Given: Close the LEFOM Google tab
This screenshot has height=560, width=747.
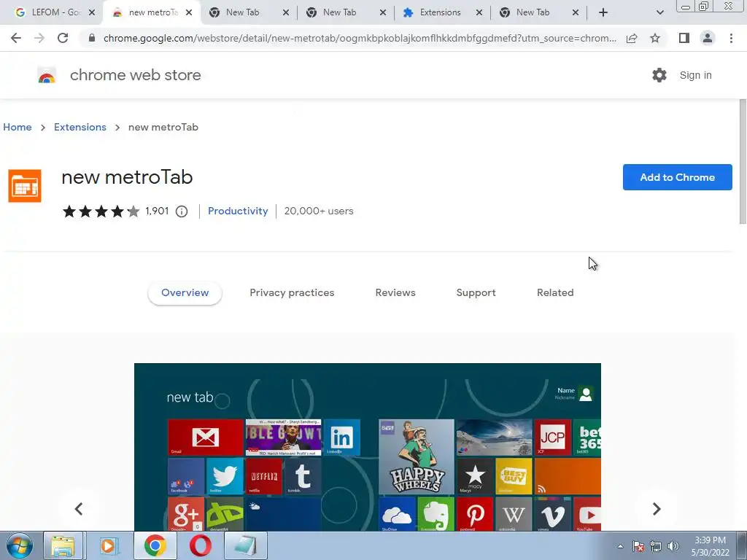Looking at the screenshot, I should click(x=92, y=12).
